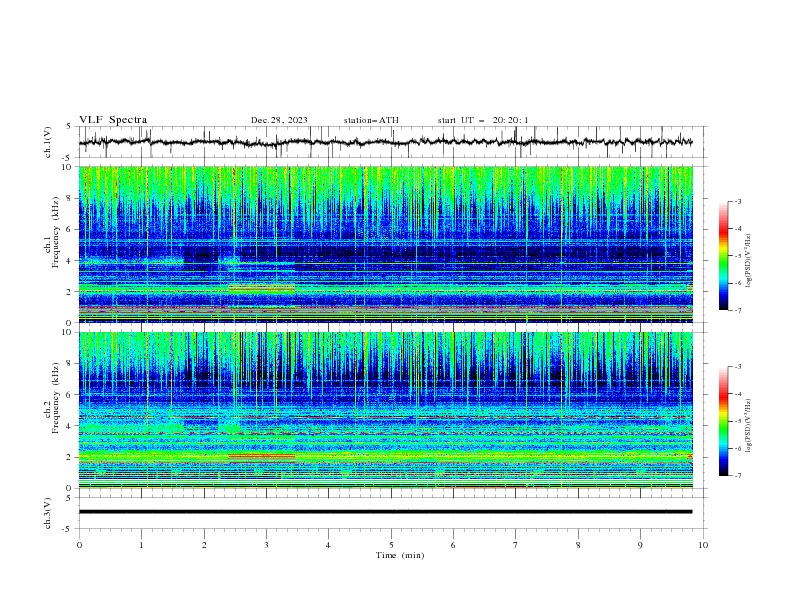Click the '-3' label on ch.1 colorbar

point(738,201)
